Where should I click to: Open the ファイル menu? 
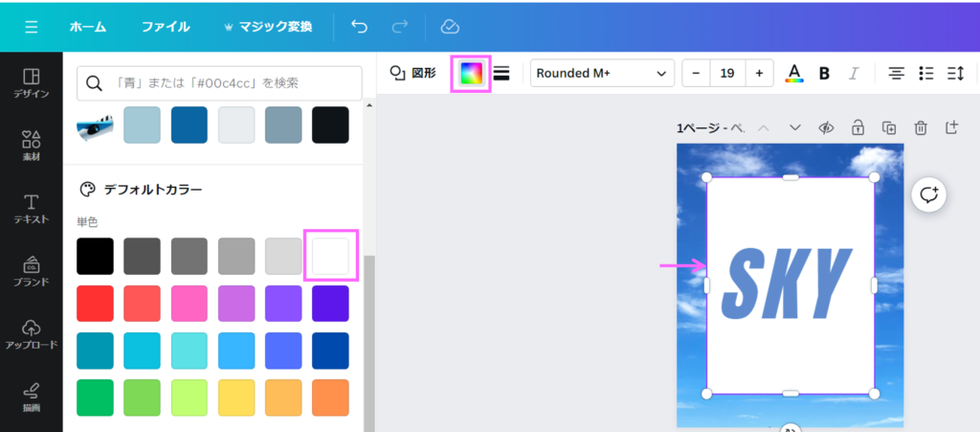pyautogui.click(x=166, y=27)
